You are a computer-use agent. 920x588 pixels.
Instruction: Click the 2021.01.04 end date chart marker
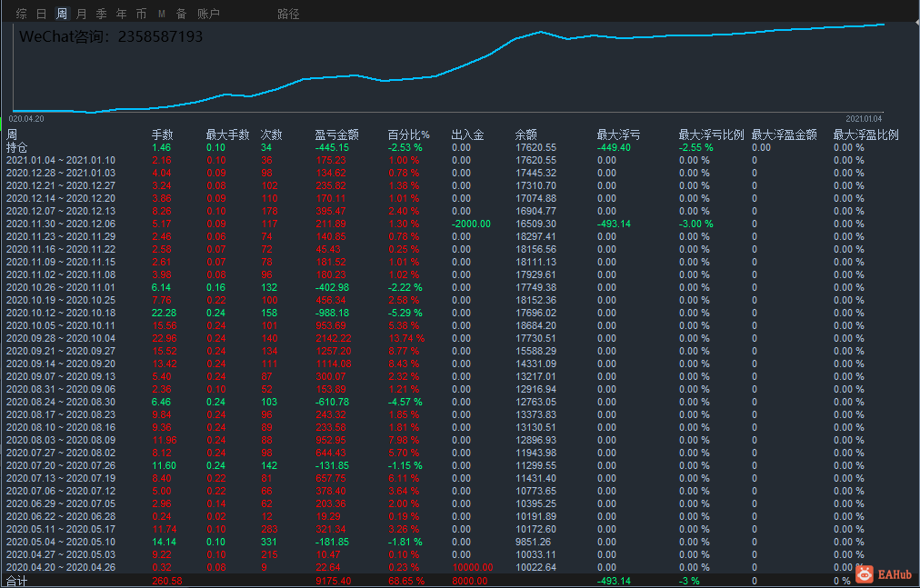pos(864,118)
